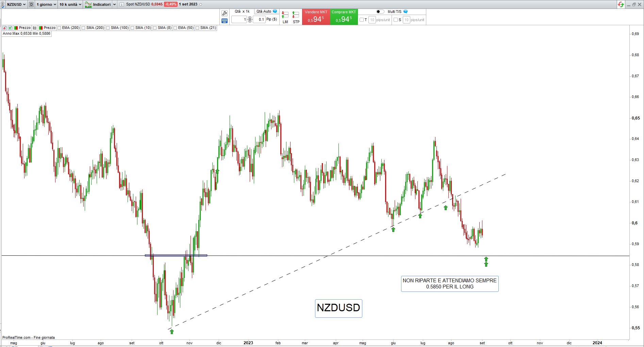Image resolution: width=644 pixels, height=347 pixels.
Task: Open the list icon beside Prezzo
Action: point(35,28)
